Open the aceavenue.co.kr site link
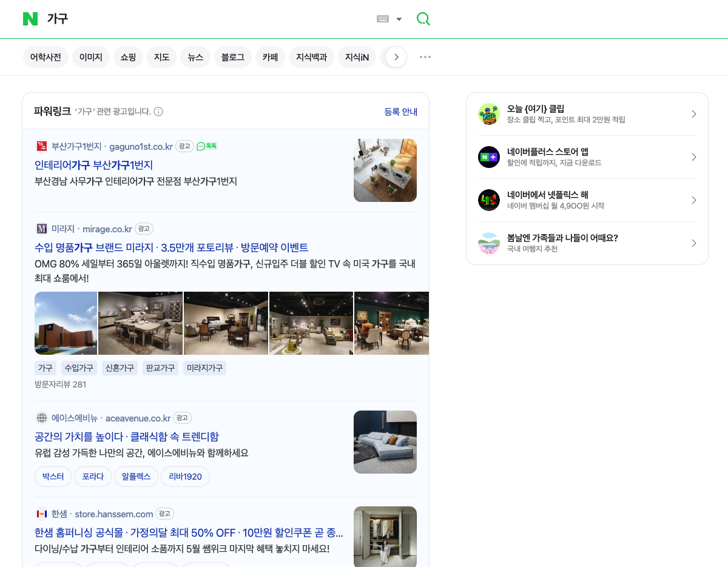728x567 pixels. 138,418
